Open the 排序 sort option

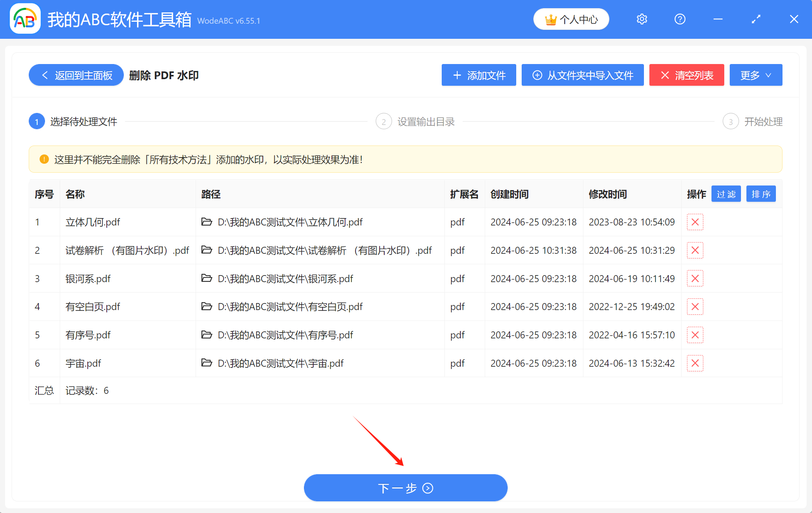(x=760, y=194)
